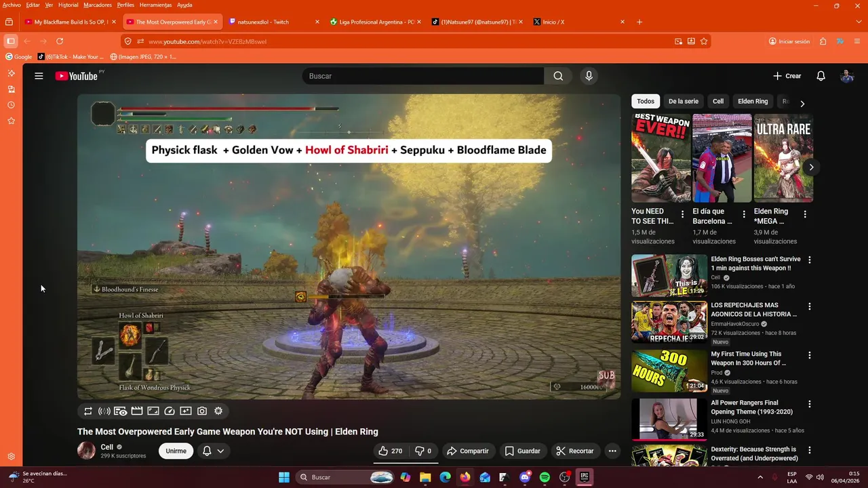Like the video with thumbs up 270
The image size is (868, 488).
click(x=390, y=451)
